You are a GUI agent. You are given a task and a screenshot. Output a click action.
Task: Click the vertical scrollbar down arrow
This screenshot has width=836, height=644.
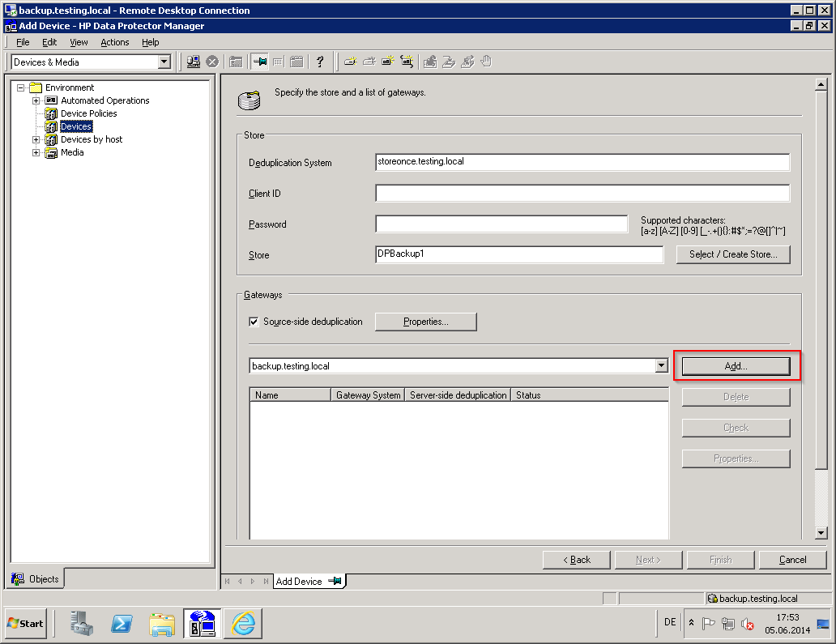coord(821,532)
